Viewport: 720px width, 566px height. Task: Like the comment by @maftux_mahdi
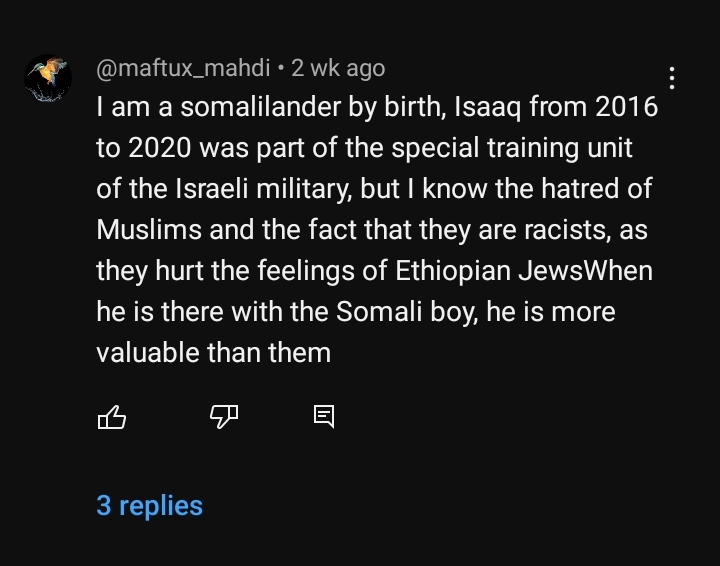(112, 417)
